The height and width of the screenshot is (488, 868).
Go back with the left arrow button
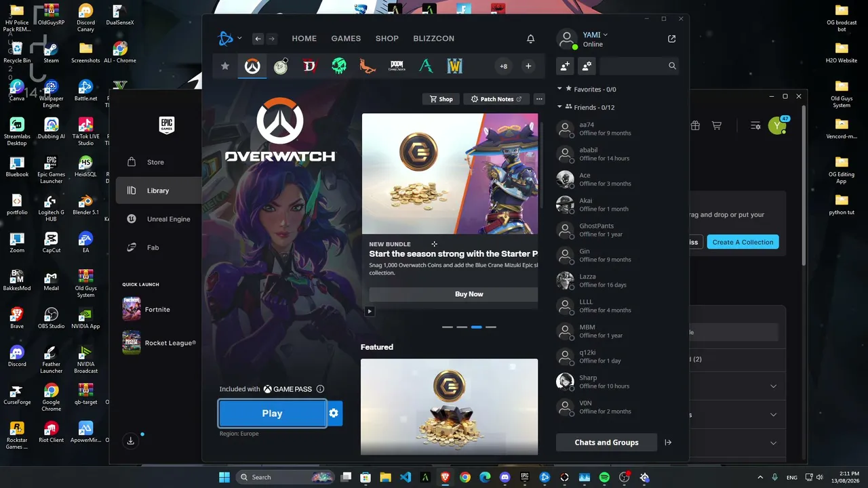click(258, 39)
